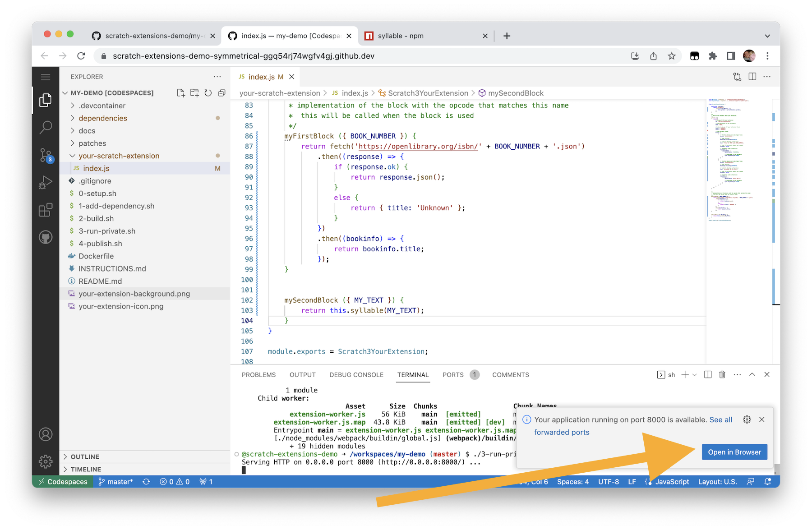Open the GitHub view in the Activity Bar
Viewport: 812px width, 530px height.
pyautogui.click(x=46, y=237)
